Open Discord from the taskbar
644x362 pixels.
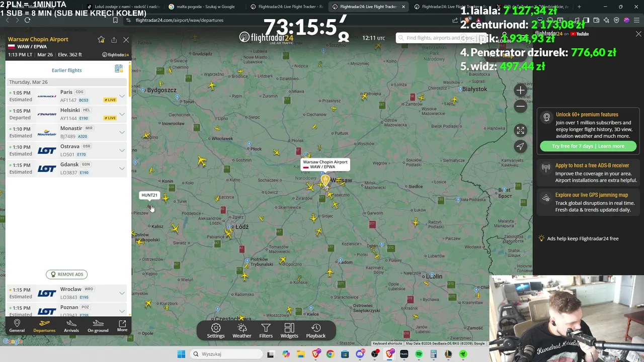tap(360, 354)
